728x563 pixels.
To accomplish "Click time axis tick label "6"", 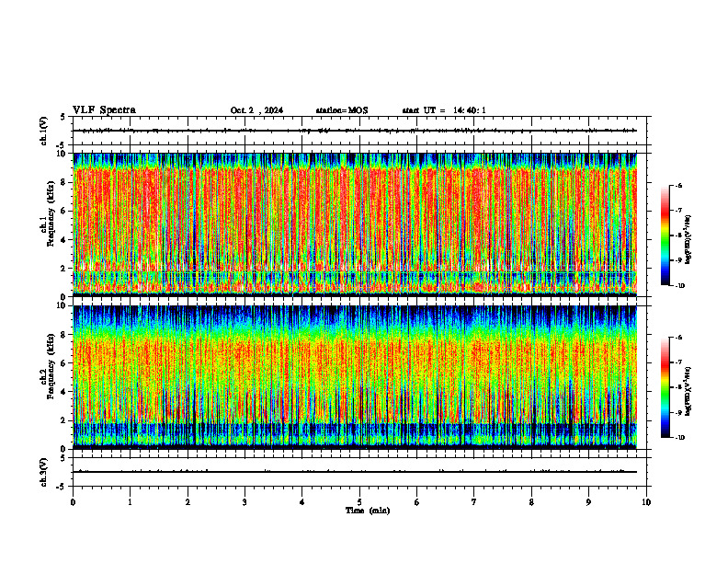I will point(417,502).
